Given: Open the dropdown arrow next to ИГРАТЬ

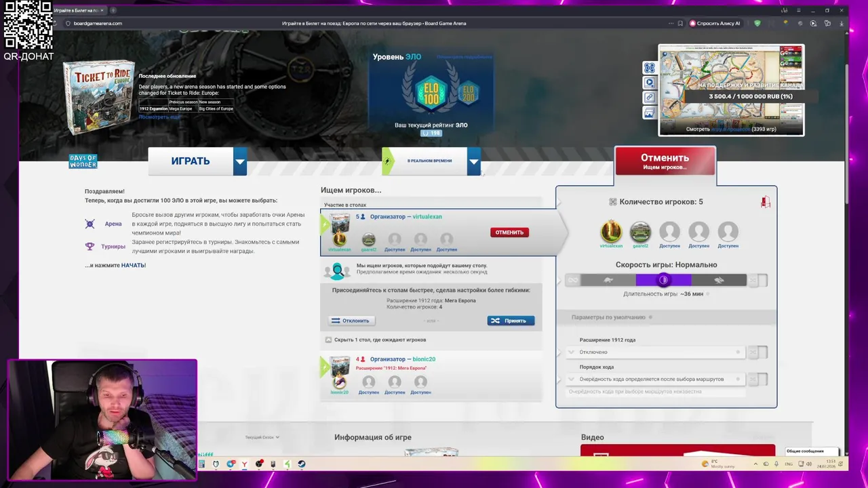Looking at the screenshot, I should (x=240, y=161).
